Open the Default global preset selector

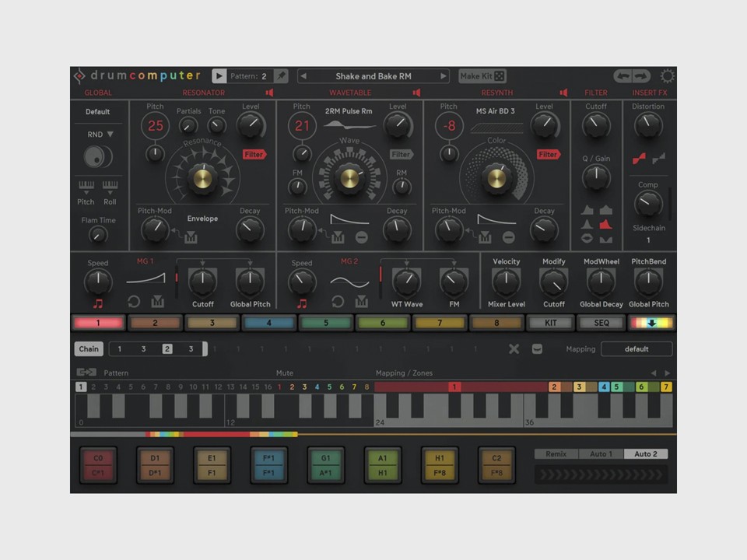click(98, 112)
